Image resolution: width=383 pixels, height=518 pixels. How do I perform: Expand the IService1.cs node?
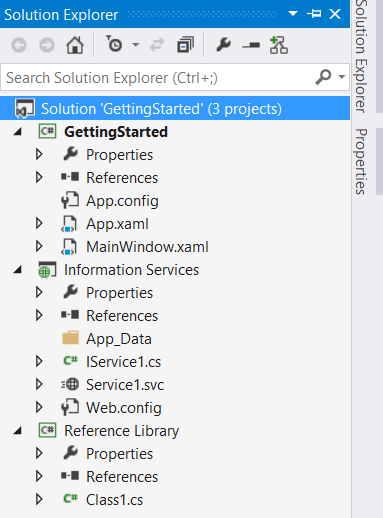(39, 361)
